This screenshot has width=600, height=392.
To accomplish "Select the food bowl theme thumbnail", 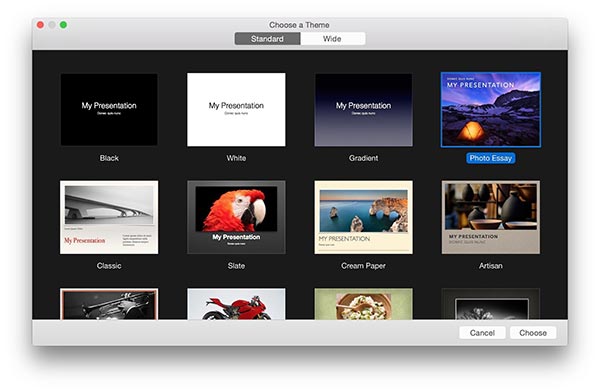I will tap(364, 304).
